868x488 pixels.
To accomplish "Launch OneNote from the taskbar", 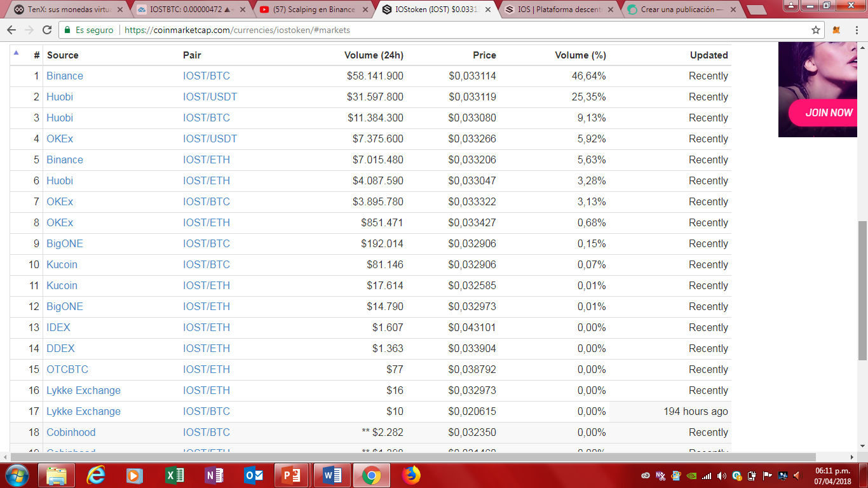I will click(214, 475).
